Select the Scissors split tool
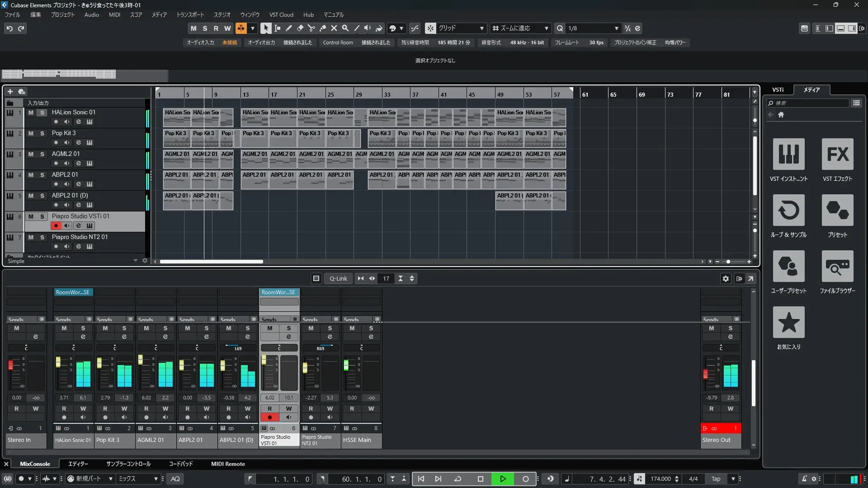Screen dimensions: 868x488 click(x=311, y=28)
